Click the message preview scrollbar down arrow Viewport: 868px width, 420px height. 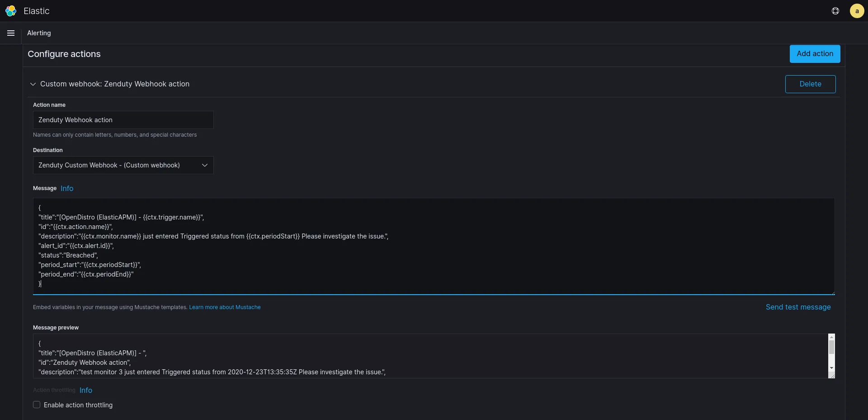click(831, 368)
